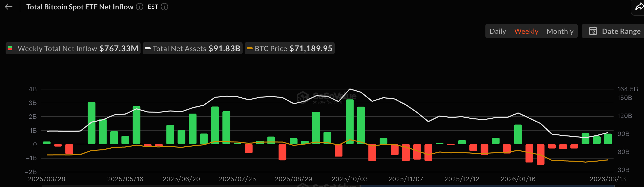Screen dimensions: 644x187
Task: Open the Date Range picker
Action: (x=621, y=31)
